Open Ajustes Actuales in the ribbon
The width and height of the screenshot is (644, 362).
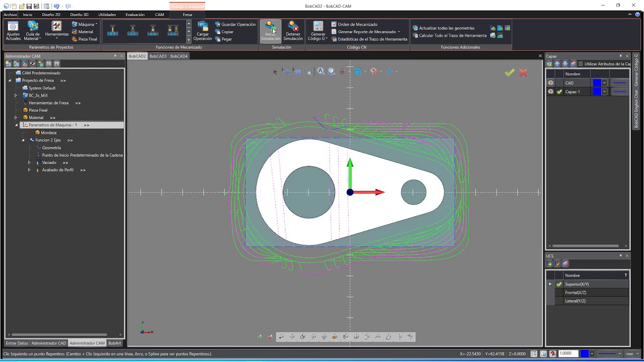coord(13,31)
